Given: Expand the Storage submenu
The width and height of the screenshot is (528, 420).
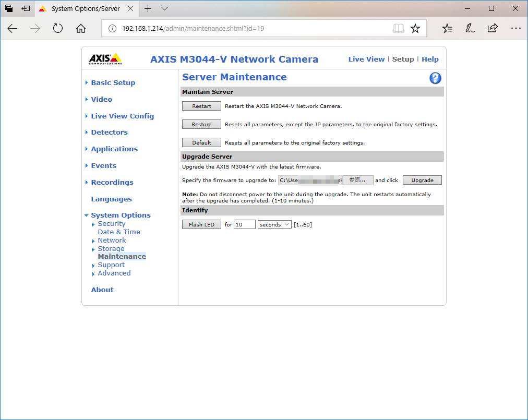Looking at the screenshot, I should (111, 249).
